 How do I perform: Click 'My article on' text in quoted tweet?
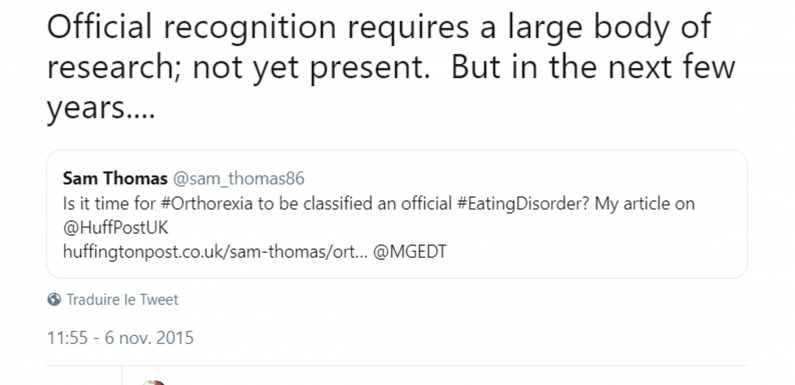pos(646,203)
